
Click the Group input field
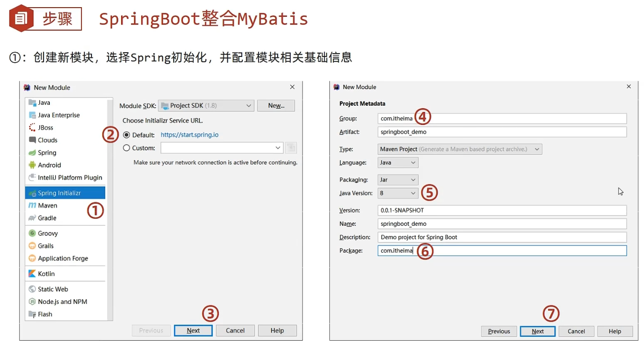tap(502, 118)
